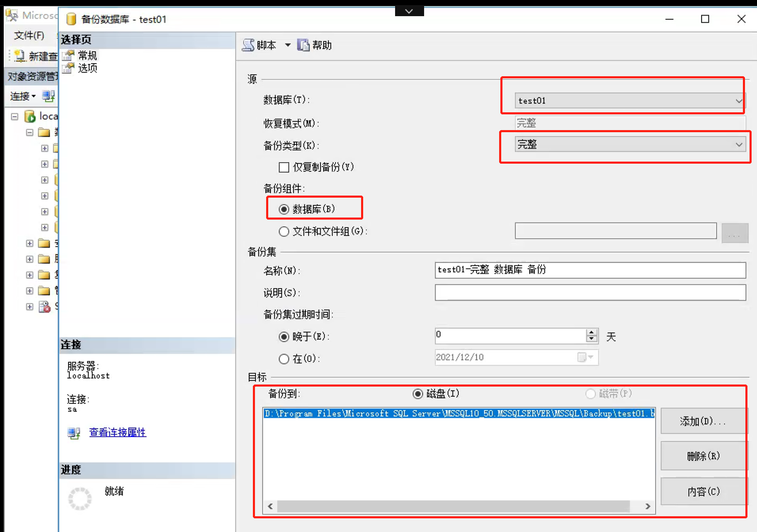Viewport: 757px width, 532px height.
Task: Click the 对象资源管理器 panel header
Action: [32, 76]
